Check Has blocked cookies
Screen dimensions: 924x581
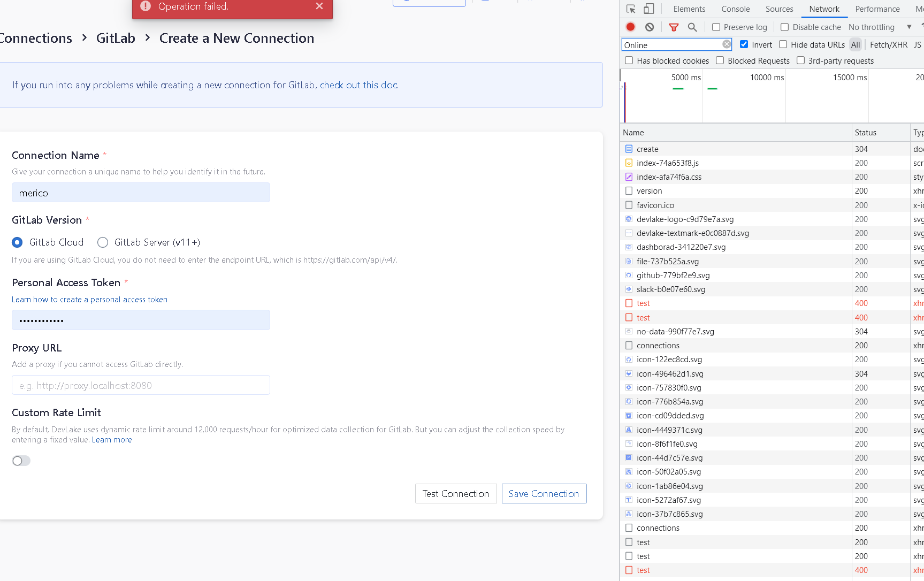[629, 60]
